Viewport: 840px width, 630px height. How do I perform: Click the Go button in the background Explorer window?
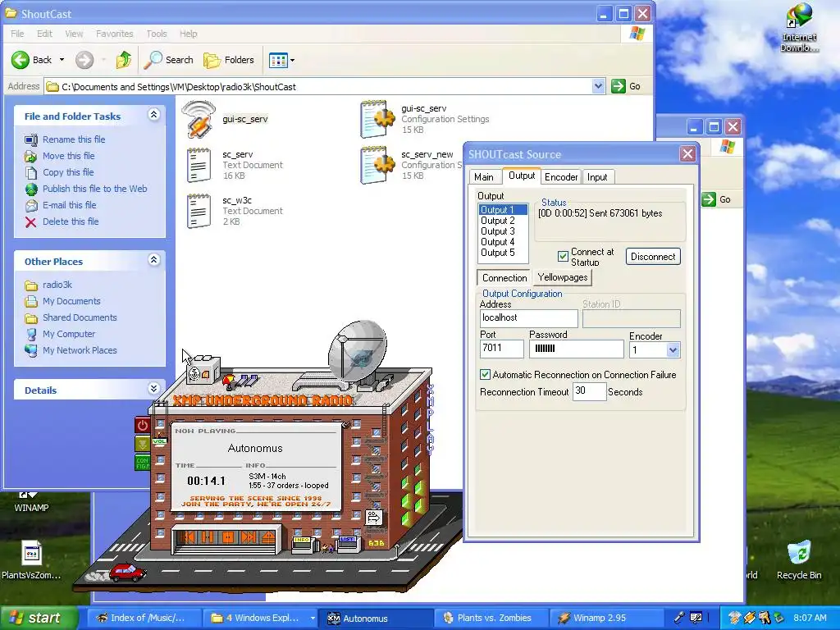pos(716,199)
